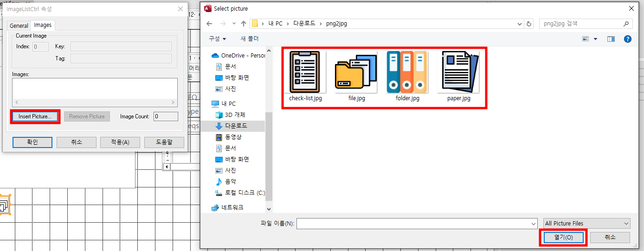This screenshot has width=644, height=251.
Task: Open the help question mark icon
Action: point(627,39)
